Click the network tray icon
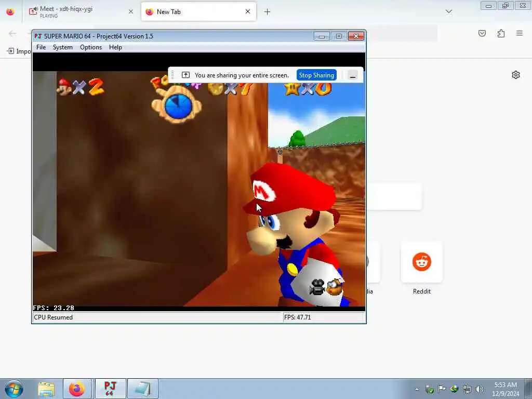 pos(467,390)
